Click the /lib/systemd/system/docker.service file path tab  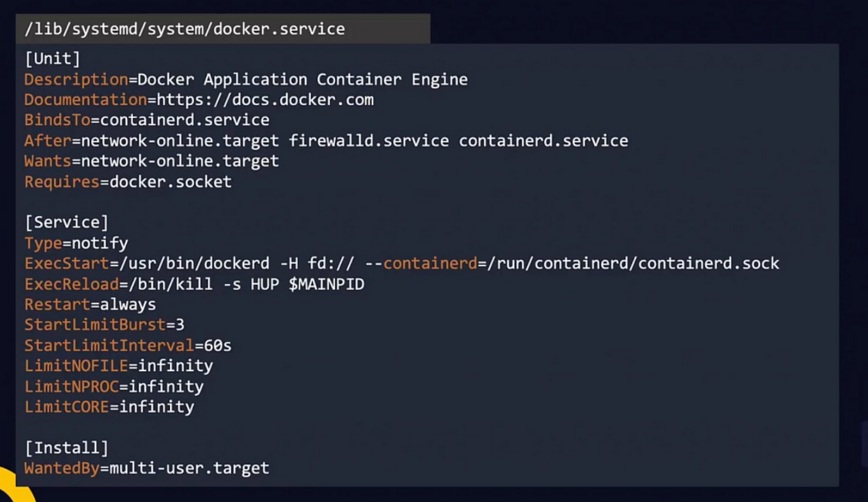(223, 29)
